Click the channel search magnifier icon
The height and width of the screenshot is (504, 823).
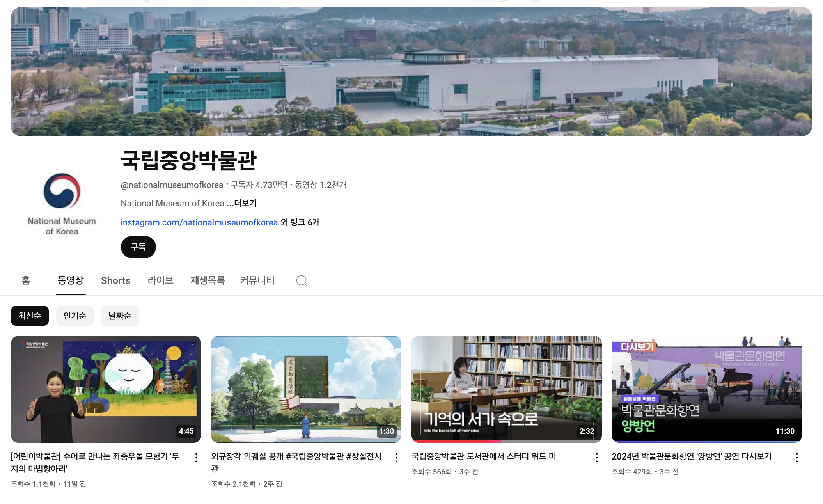pos(302,280)
